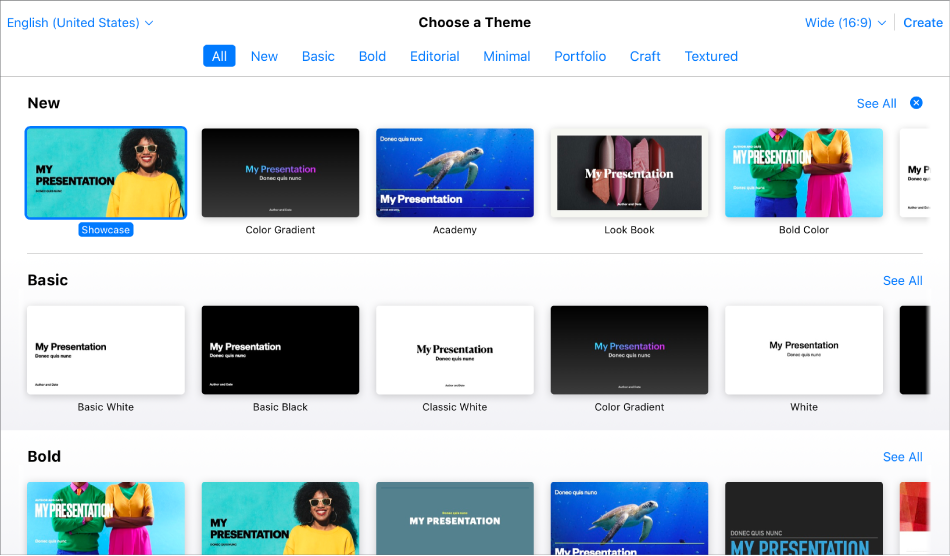Select the Basic White theme thumbnail

pyautogui.click(x=106, y=350)
